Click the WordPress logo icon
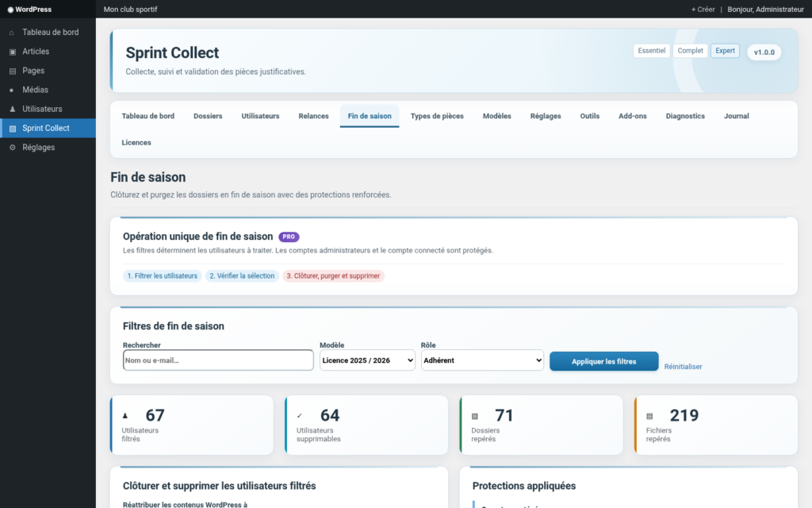The width and height of the screenshot is (812, 508). click(x=10, y=10)
